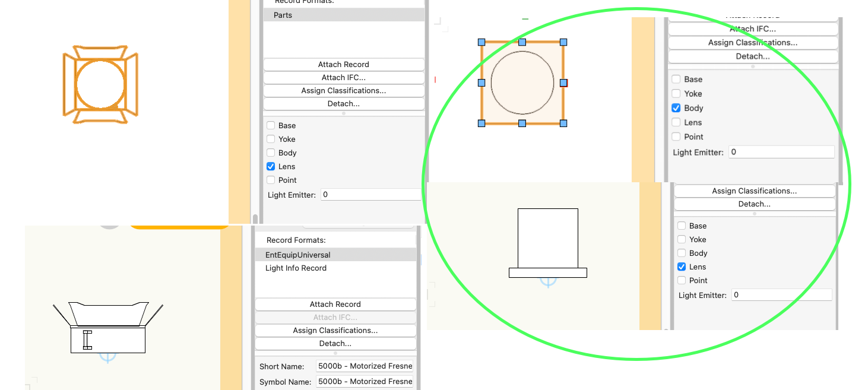Focus the Symbol Name input field
The image size is (868, 390).
click(x=365, y=382)
